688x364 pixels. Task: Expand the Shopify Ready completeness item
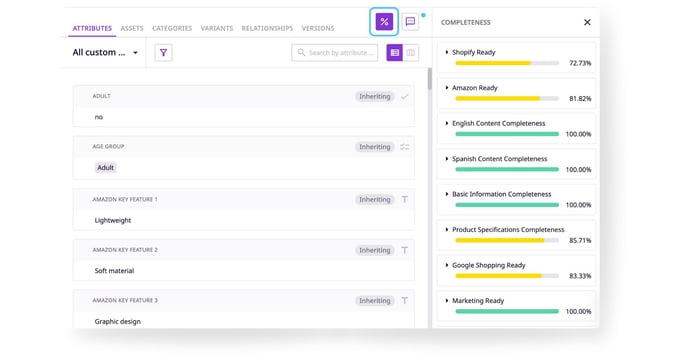447,52
